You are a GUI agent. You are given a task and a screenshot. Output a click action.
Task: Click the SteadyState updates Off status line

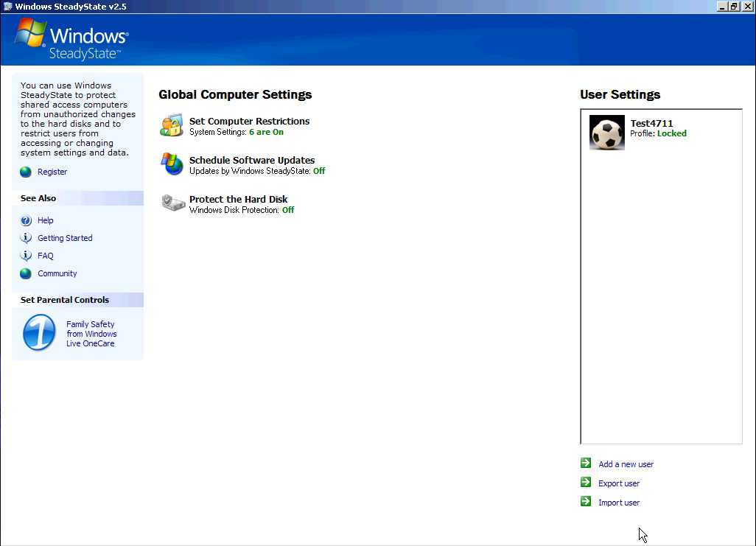pos(257,171)
